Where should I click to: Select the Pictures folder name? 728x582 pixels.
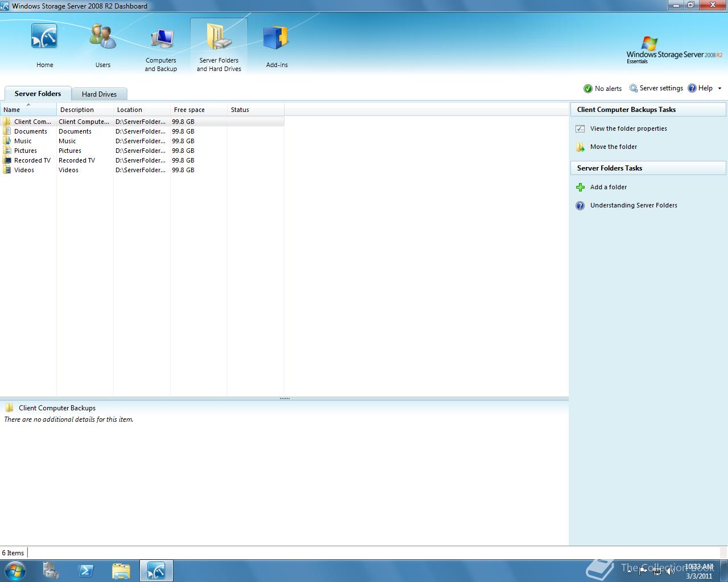click(26, 151)
